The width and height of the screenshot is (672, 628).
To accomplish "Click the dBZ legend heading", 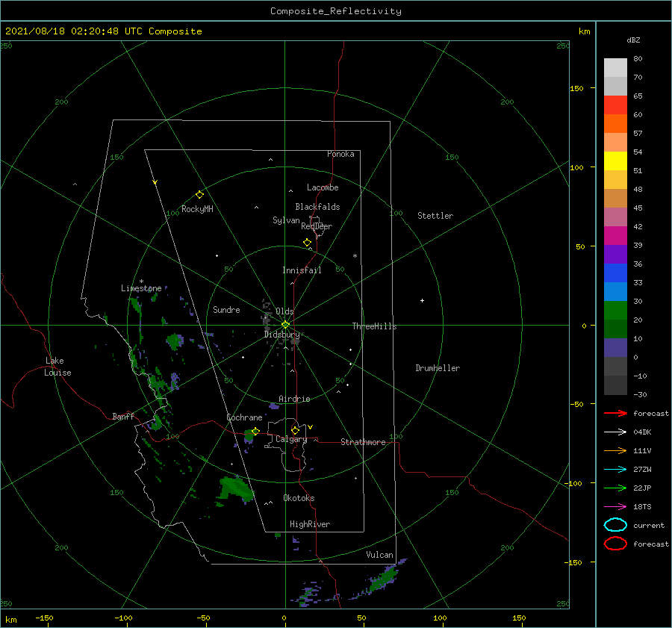I will 633,40.
